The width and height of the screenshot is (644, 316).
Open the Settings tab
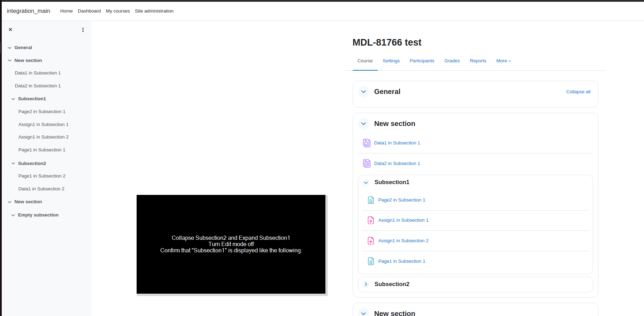[391, 61]
